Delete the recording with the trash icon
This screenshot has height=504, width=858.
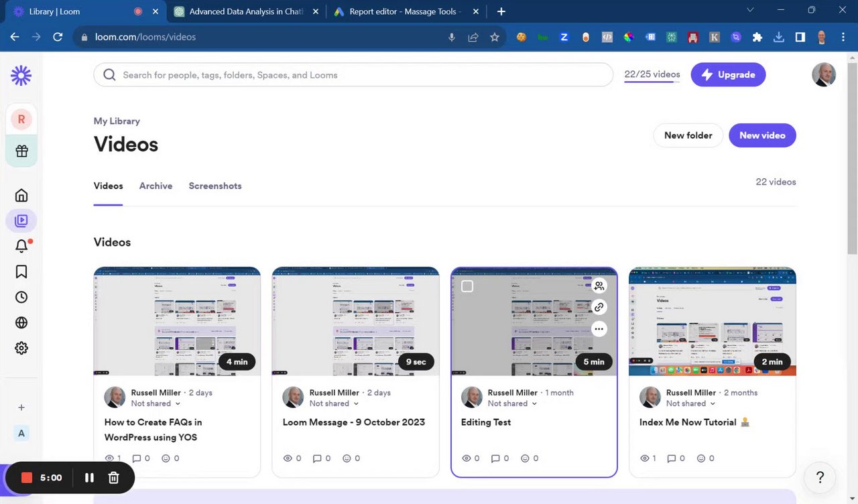point(114,478)
